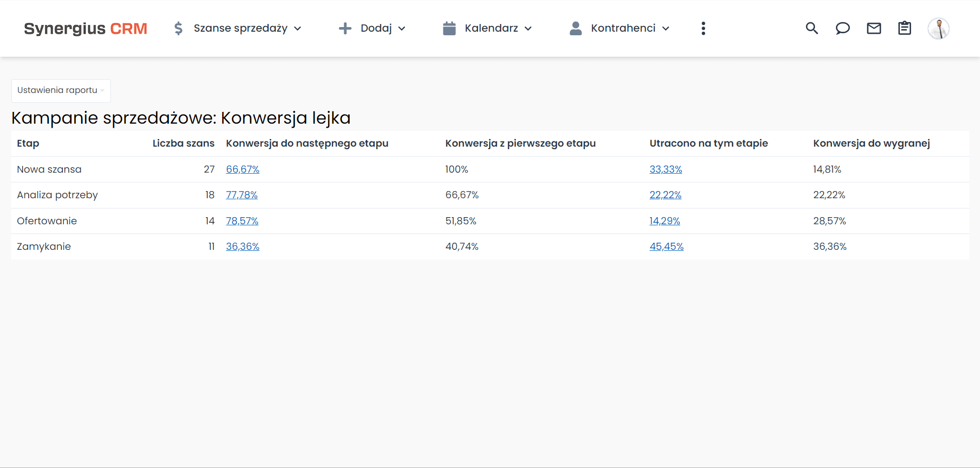Click the 22,22% lost link for Analiza potrzeby
980x468 pixels.
coord(665,195)
